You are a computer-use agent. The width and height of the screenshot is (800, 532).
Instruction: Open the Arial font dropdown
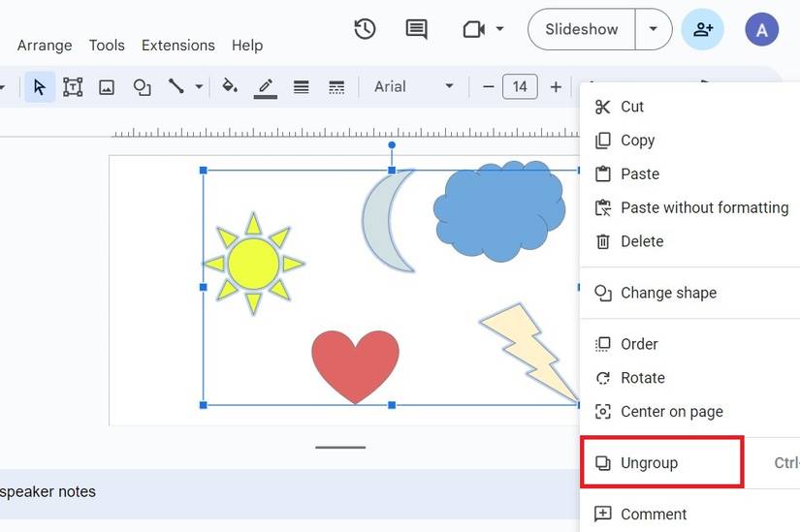click(413, 86)
